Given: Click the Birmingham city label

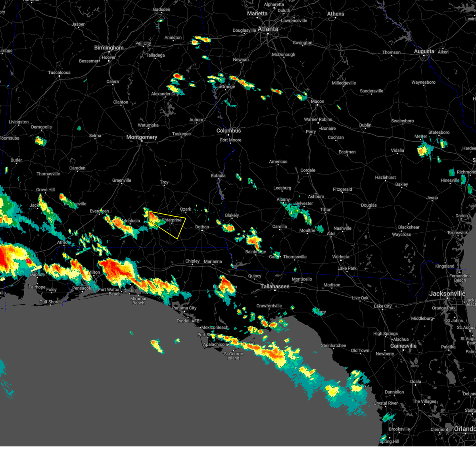Looking at the screenshot, I should coord(109,48).
